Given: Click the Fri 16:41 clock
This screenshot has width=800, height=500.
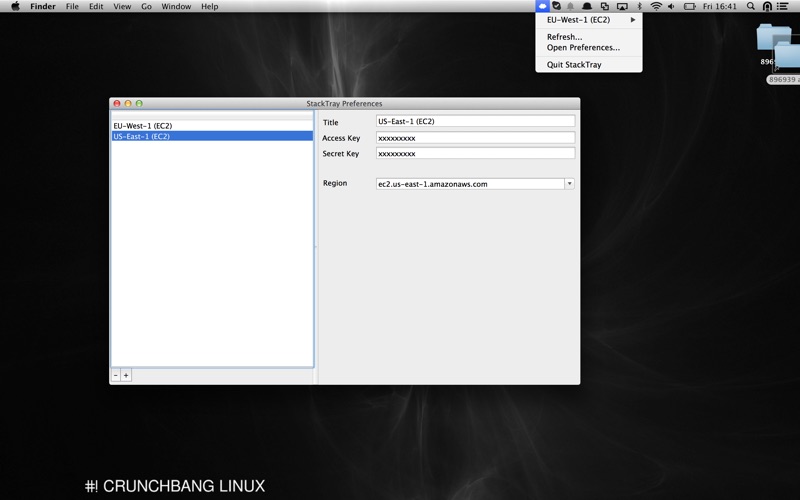Looking at the screenshot, I should pyautogui.click(x=719, y=6).
